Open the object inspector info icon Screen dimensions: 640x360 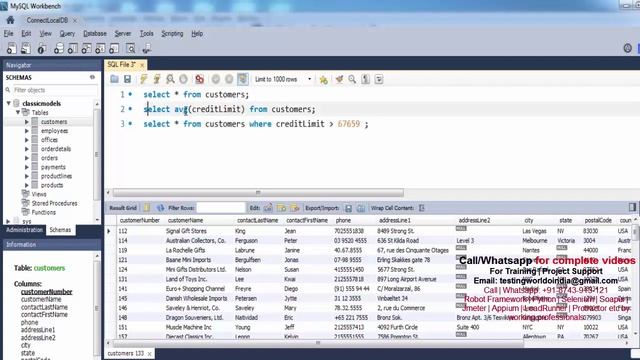pos(41,49)
